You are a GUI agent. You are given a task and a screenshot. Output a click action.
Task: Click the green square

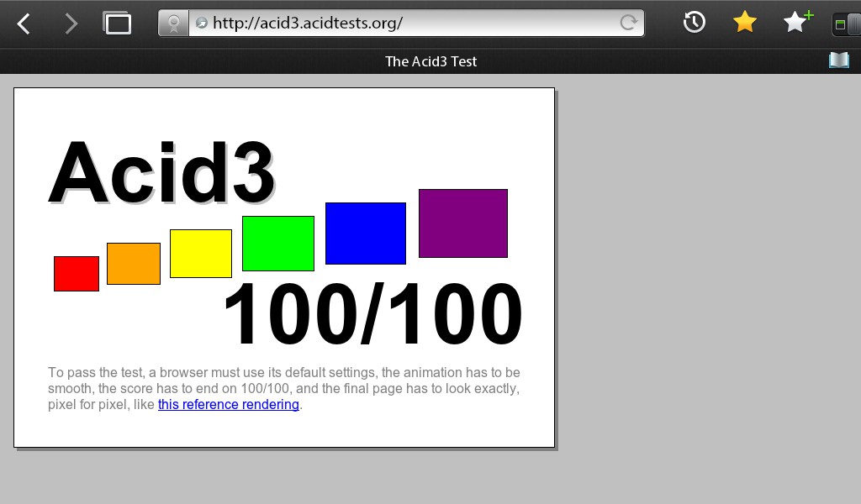(x=278, y=244)
